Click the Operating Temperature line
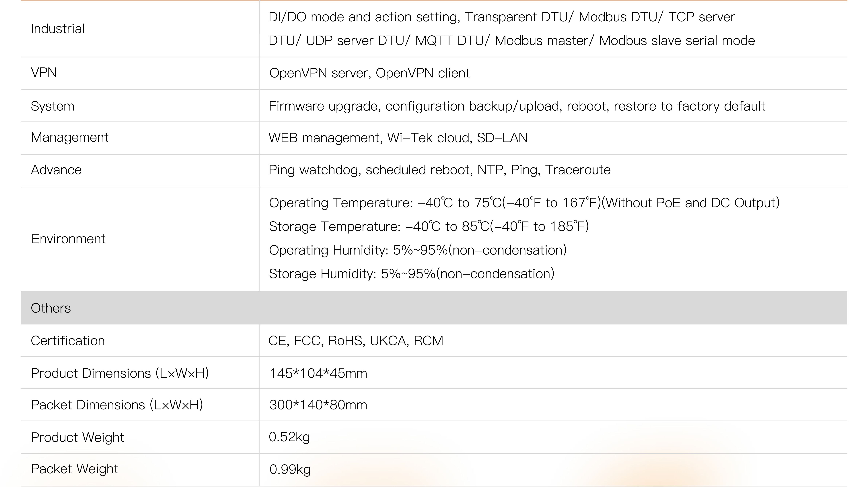868x487 pixels. (x=524, y=203)
